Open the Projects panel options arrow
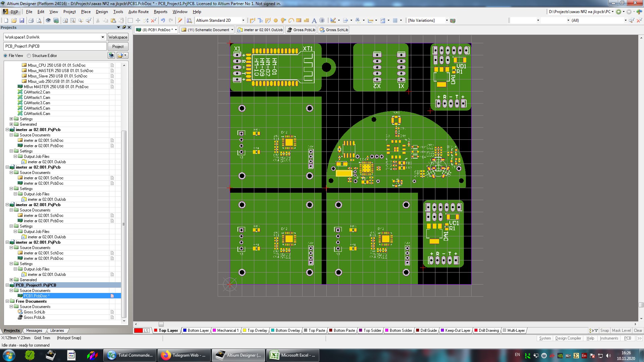The width and height of the screenshot is (644, 362). coord(118,27)
